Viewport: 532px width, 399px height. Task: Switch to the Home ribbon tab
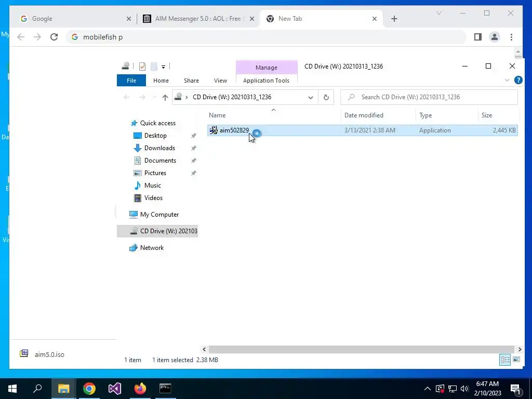[x=161, y=81]
